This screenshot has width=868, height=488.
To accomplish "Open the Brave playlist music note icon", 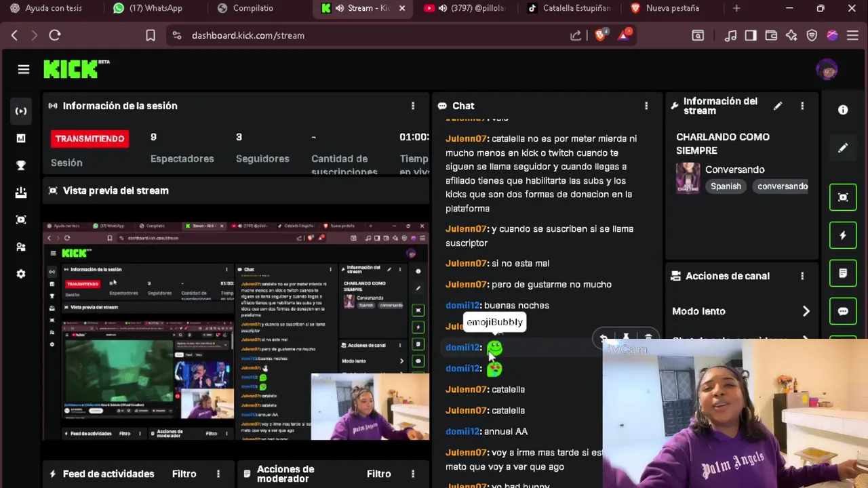I will (x=730, y=35).
